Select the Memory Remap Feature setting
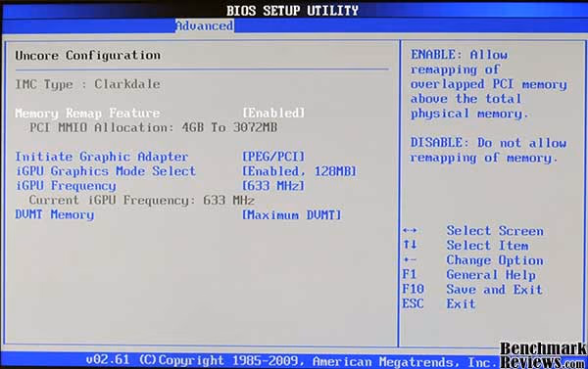588x369 pixels. 88,114
